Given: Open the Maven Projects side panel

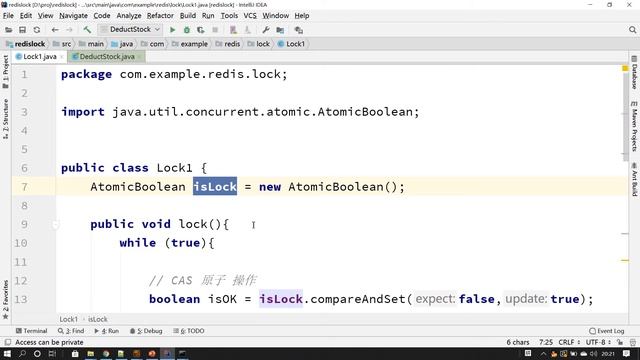Looking at the screenshot, I should tap(634, 127).
